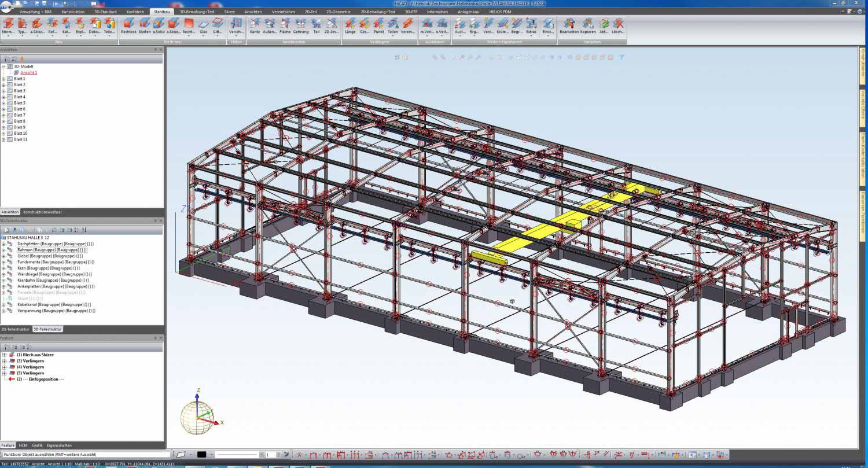Open the 2D-Teilestruktur panel tab

[15, 329]
